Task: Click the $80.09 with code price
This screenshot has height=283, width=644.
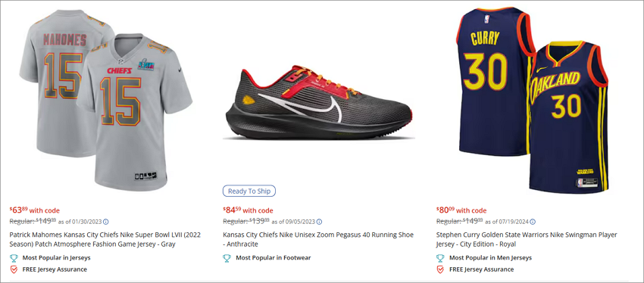Action: click(461, 210)
